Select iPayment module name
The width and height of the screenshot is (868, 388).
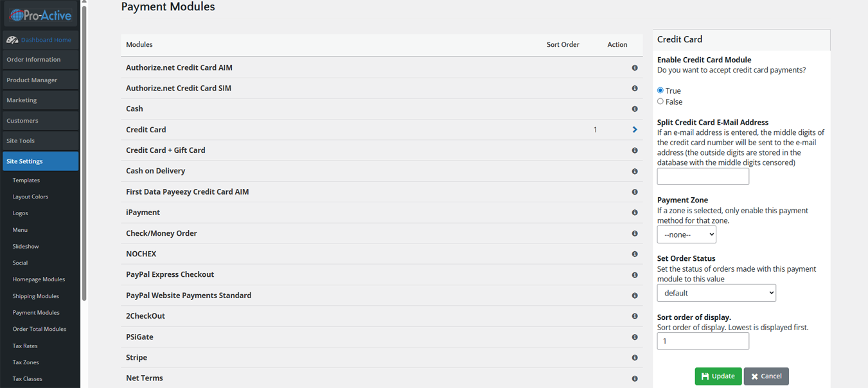[x=143, y=213]
